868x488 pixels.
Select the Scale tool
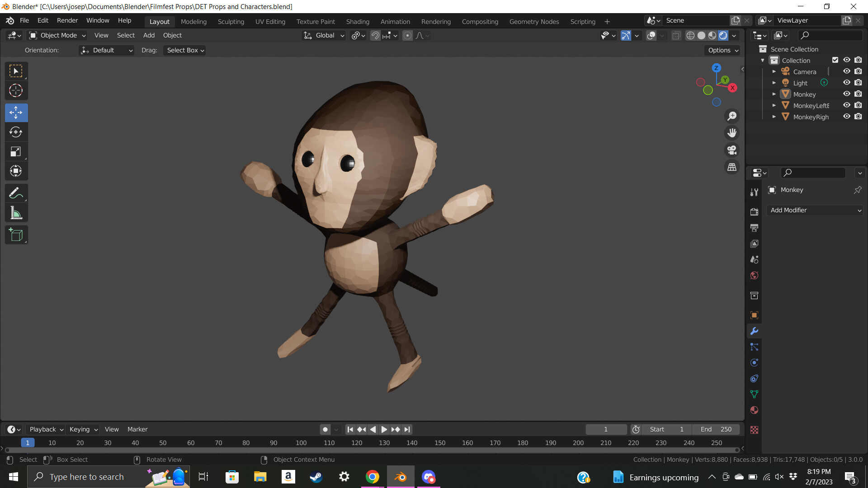16,151
